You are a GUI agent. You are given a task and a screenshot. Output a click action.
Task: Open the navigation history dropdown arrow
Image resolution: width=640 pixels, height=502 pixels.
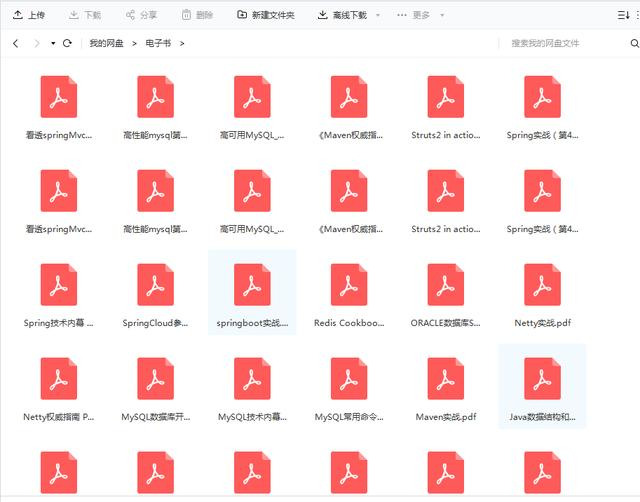(x=53, y=43)
